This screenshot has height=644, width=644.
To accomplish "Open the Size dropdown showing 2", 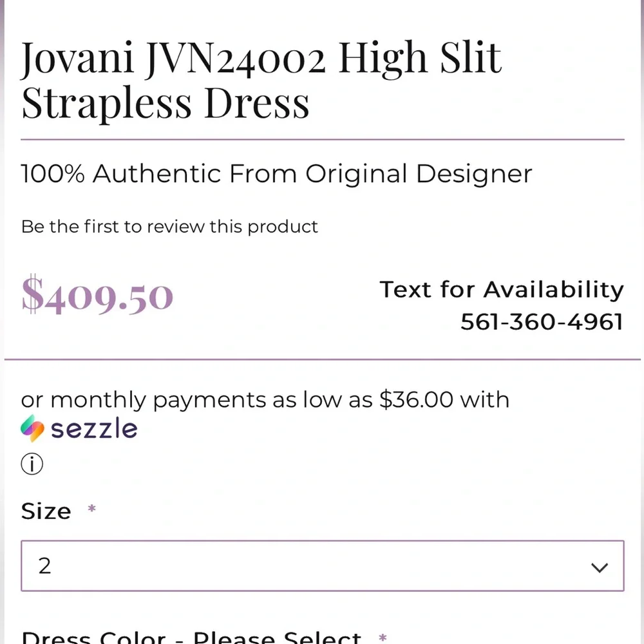I will click(322, 567).
